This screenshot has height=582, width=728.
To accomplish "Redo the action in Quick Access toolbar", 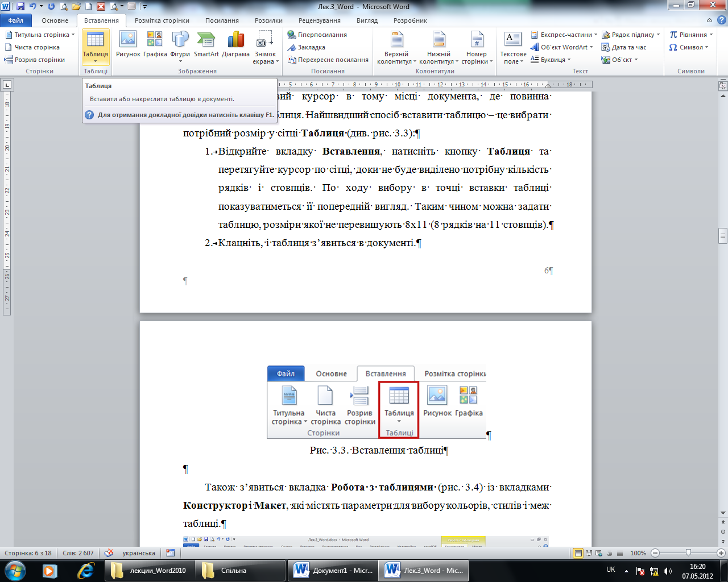I will click(x=51, y=6).
